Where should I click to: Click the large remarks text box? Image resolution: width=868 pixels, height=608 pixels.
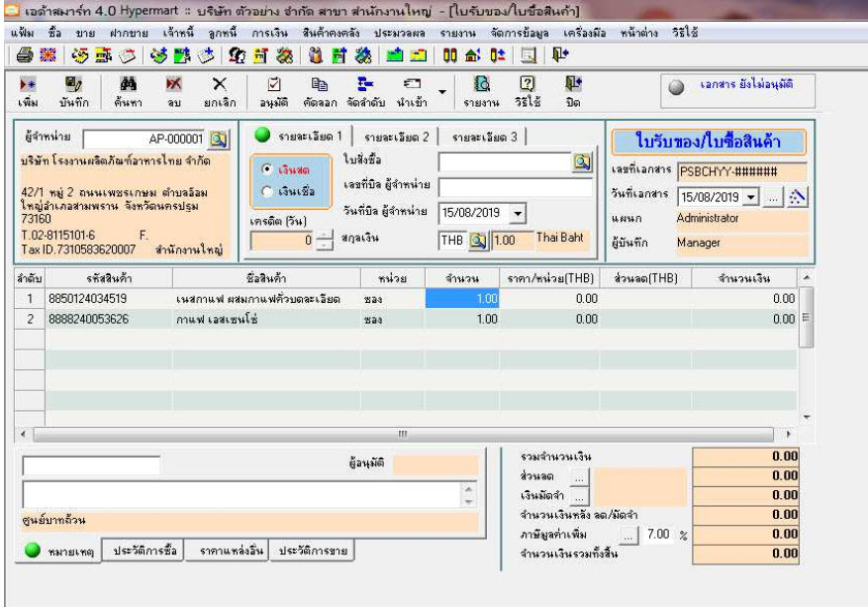pyautogui.click(x=241, y=495)
